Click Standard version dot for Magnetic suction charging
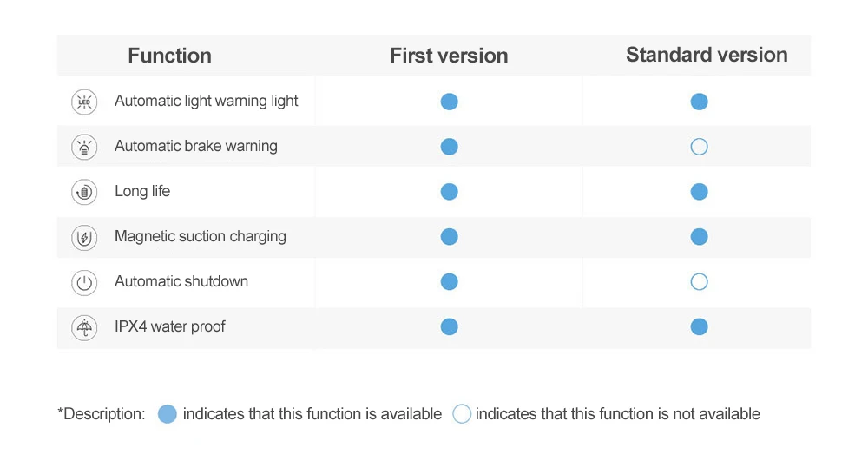Screen dimensions: 868x461 point(699,237)
